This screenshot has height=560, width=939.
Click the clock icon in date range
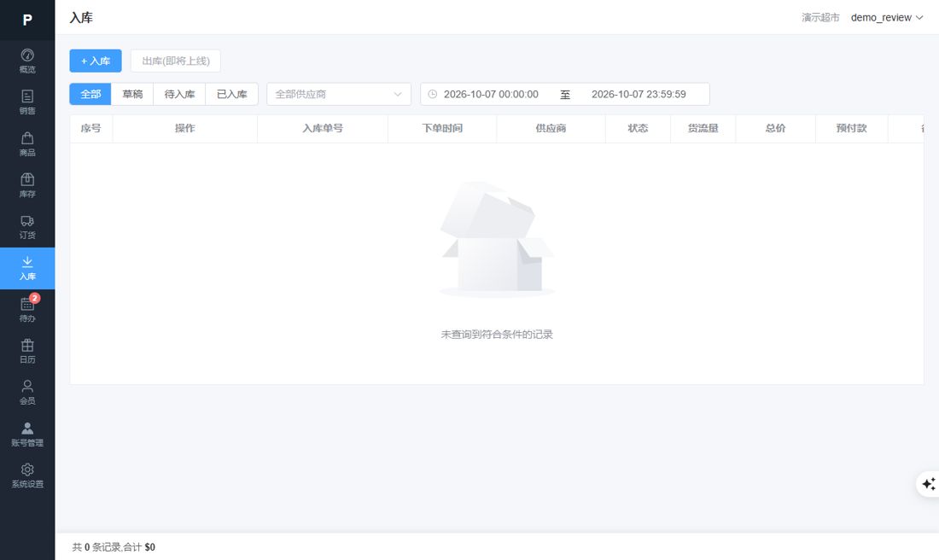click(433, 94)
